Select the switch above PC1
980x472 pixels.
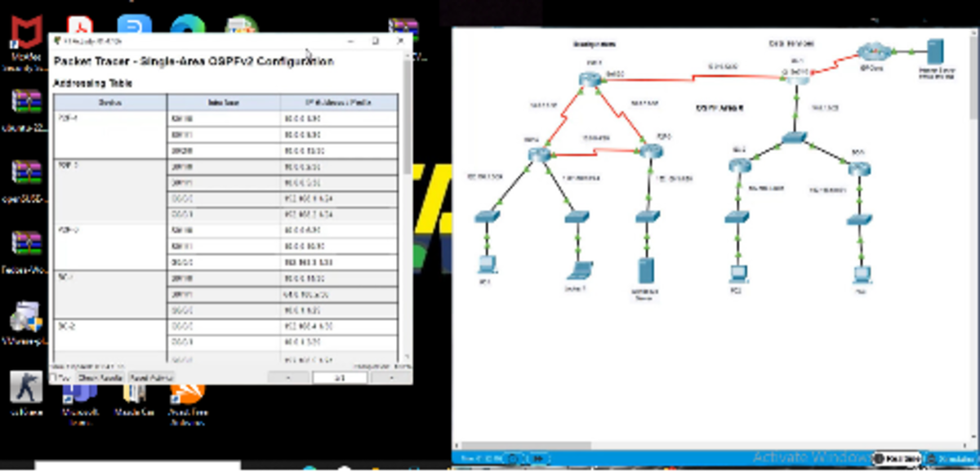(x=488, y=216)
